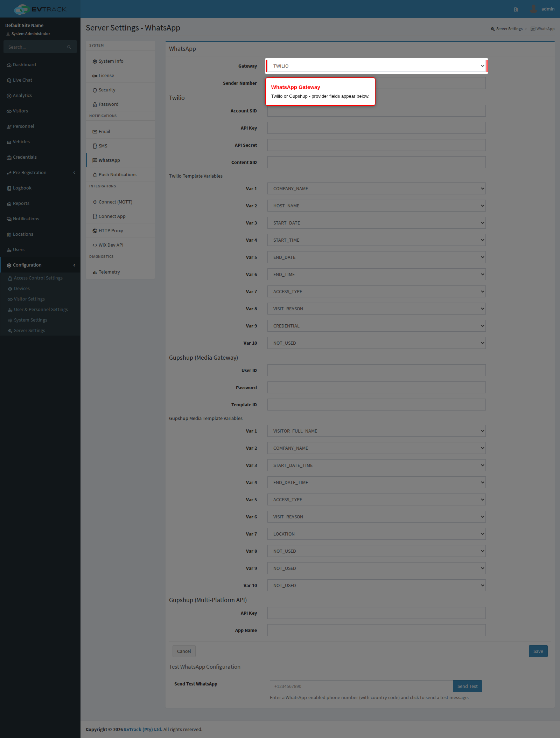
Task: Click the Personnel sidebar icon
Action: click(9, 127)
